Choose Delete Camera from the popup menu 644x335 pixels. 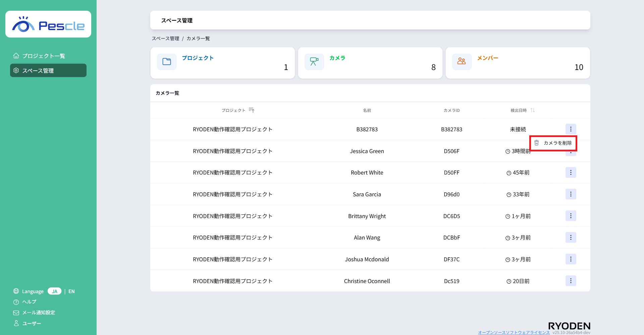click(553, 143)
